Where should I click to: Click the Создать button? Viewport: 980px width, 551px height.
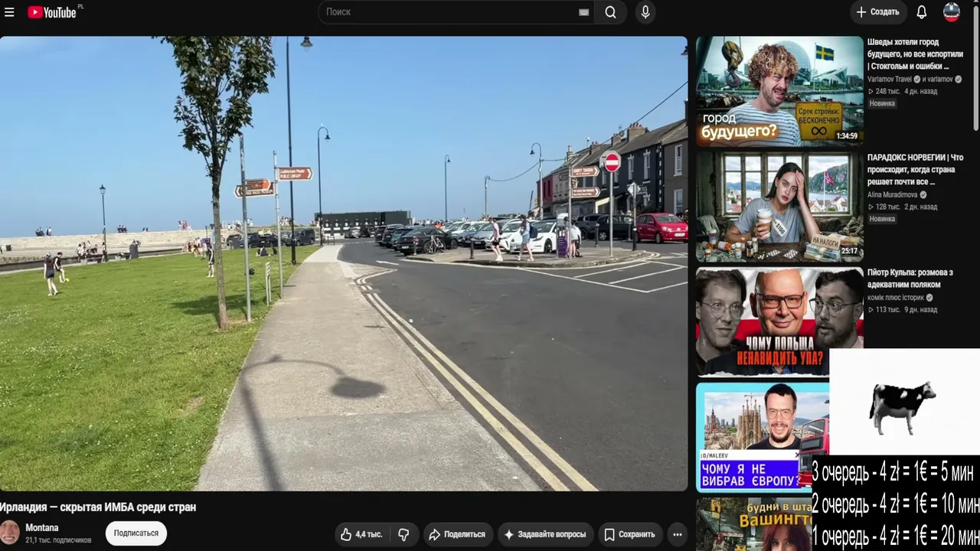(x=877, y=12)
